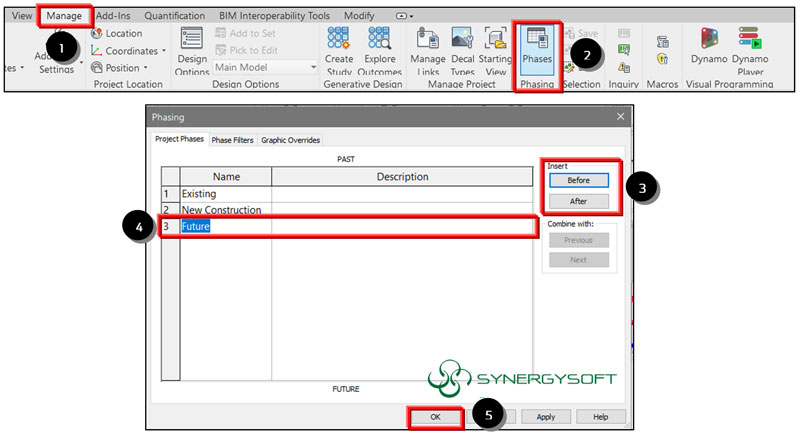The width and height of the screenshot is (800, 434).
Task: Switch to Graphic Overrides tab
Action: click(290, 140)
